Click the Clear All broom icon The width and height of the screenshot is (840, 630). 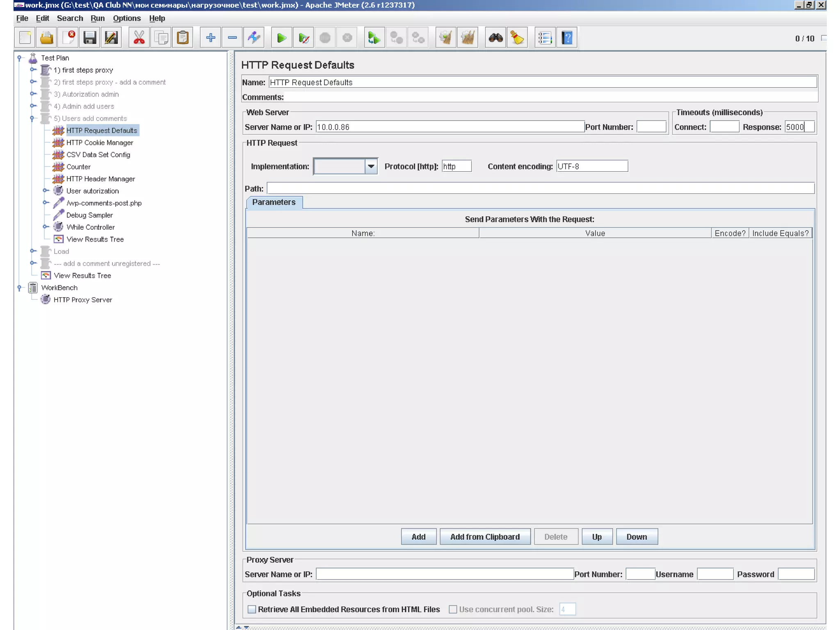468,38
